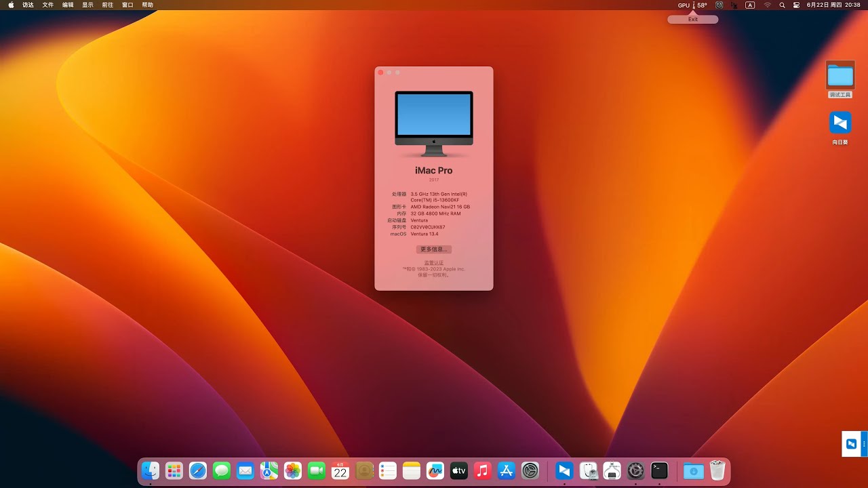Open the Messages app in Dock
The image size is (868, 488).
pos(222,470)
